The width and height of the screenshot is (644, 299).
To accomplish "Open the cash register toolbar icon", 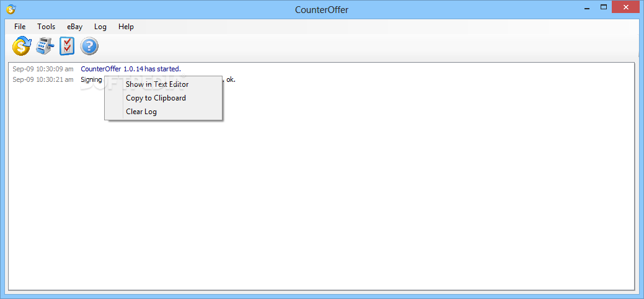I will (45, 46).
